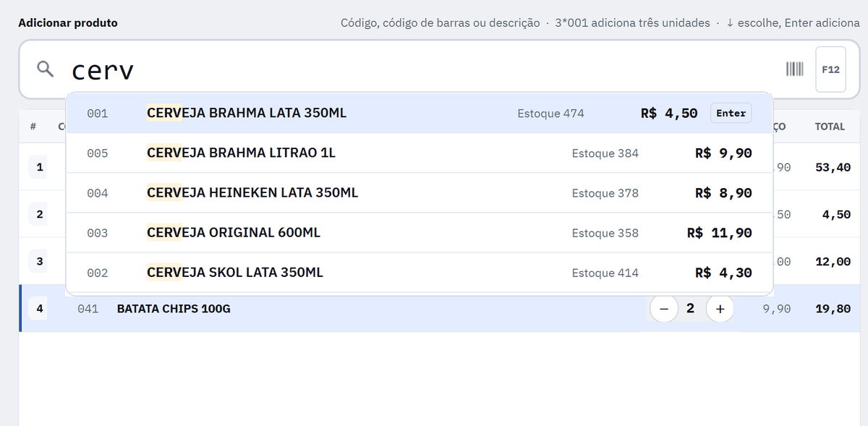Click the 53,40 total in row 1
The width and height of the screenshot is (868, 426).
pos(833,168)
